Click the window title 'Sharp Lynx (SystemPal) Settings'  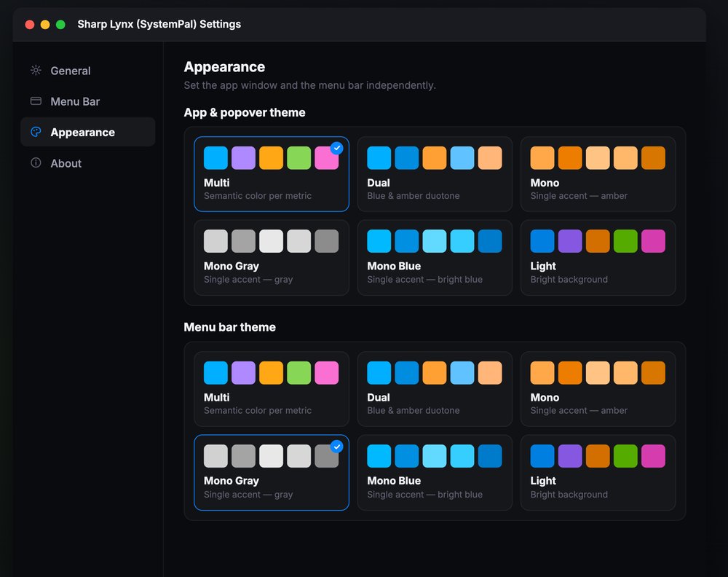[x=159, y=24]
